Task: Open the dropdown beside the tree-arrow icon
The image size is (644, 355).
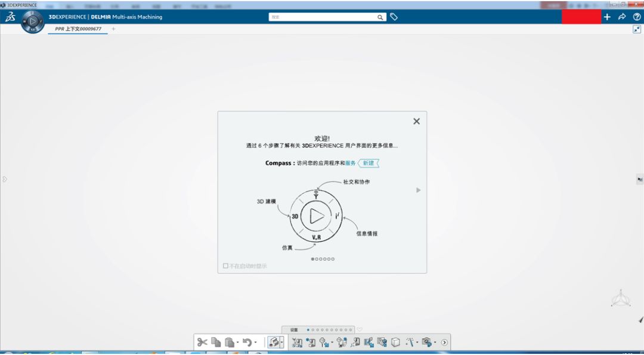Action: (332, 342)
